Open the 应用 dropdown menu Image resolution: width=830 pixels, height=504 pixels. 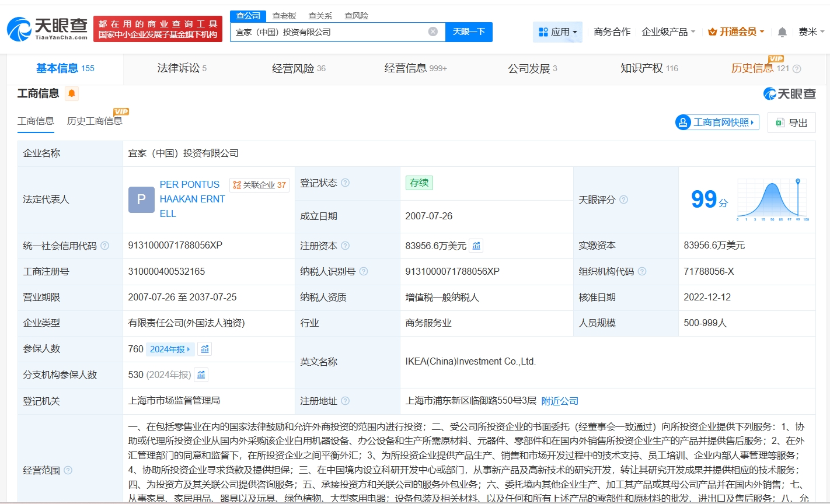coord(557,32)
